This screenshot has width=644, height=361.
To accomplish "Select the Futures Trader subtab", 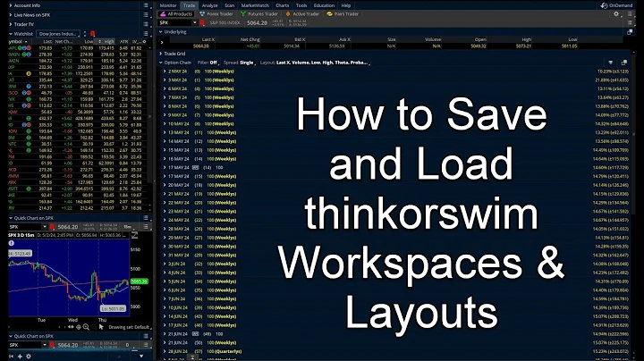I will coord(259,14).
